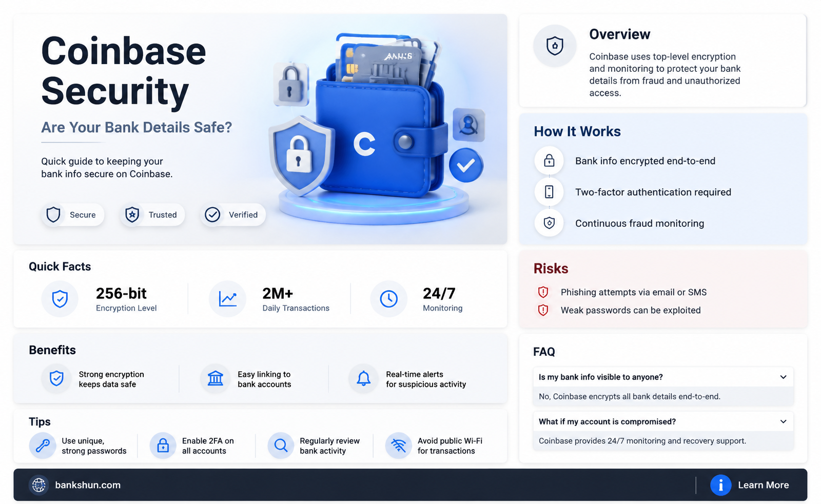
Task: Click the How It Works heading
Action: tap(577, 132)
